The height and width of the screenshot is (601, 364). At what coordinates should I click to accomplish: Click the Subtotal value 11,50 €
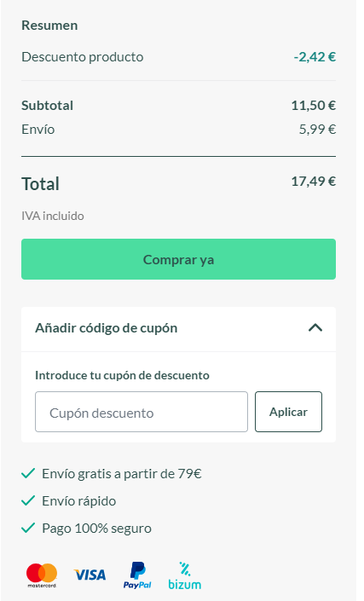pos(314,105)
